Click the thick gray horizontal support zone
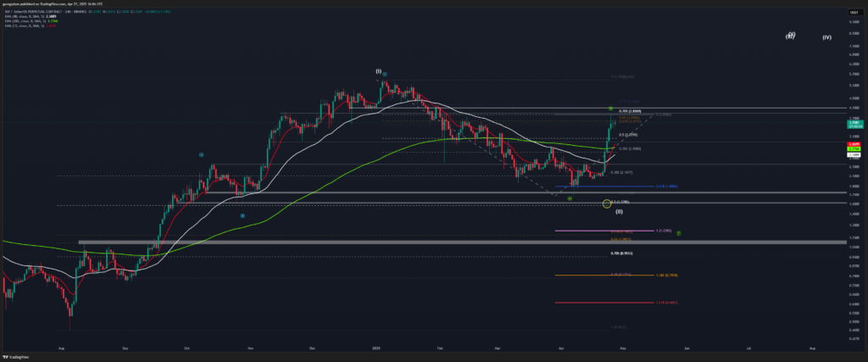Screen dimensions: 868x362 424,242
